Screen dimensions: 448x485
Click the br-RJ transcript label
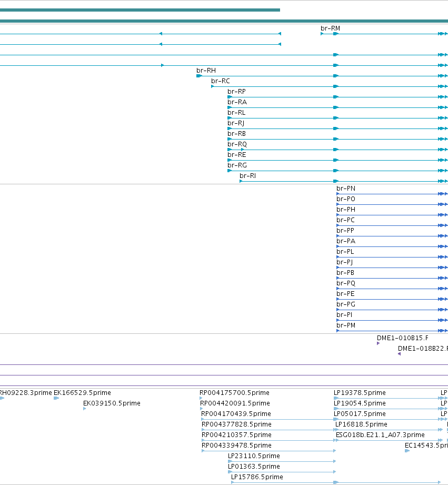pos(236,123)
